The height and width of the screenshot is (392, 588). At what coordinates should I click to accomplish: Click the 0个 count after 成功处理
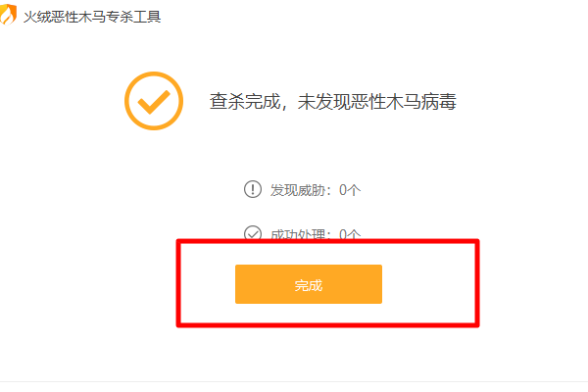350,234
